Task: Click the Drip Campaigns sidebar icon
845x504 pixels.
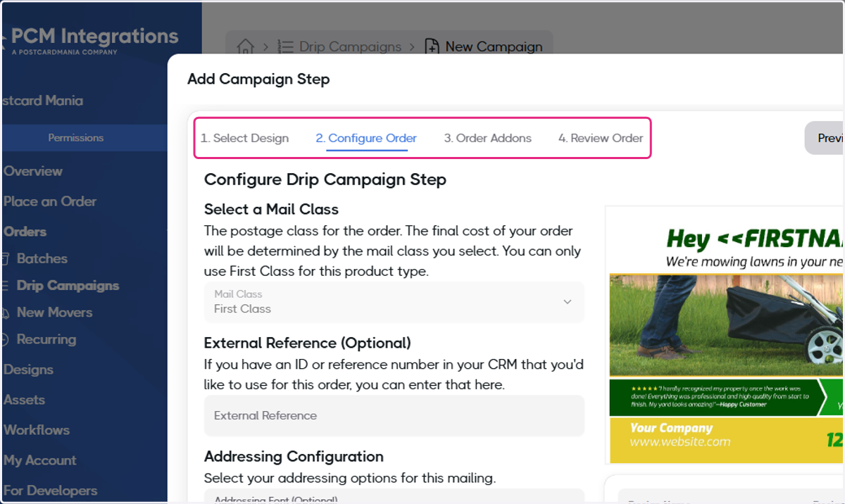Action: click(4, 286)
